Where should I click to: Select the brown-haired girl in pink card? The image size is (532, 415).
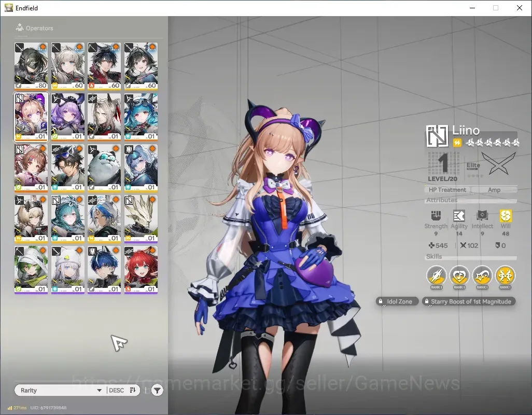click(x=31, y=168)
